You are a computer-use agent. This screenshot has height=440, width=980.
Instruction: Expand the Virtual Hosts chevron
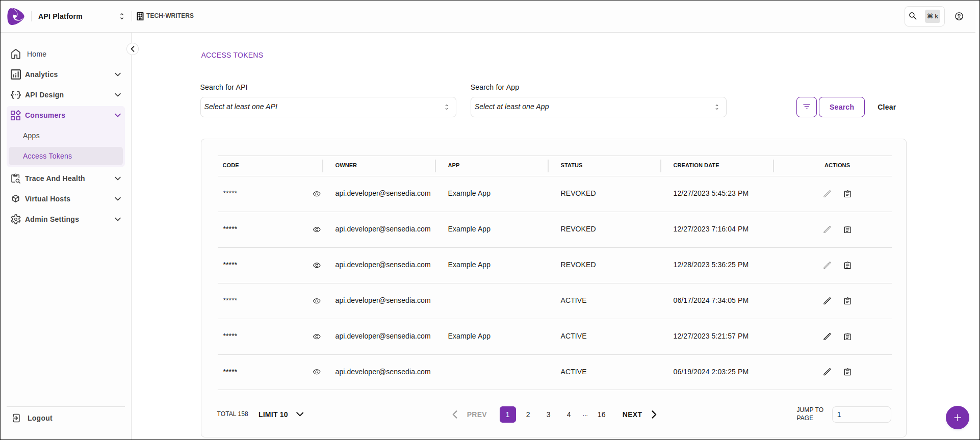(118, 199)
